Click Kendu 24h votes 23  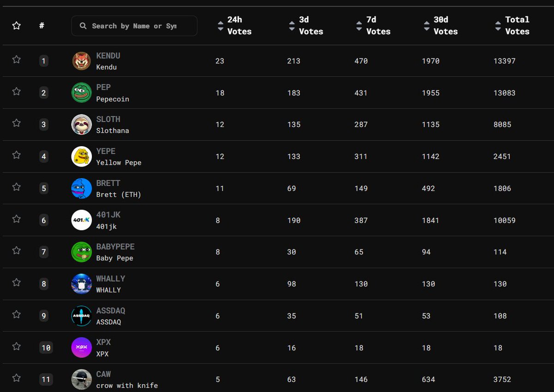coord(220,61)
